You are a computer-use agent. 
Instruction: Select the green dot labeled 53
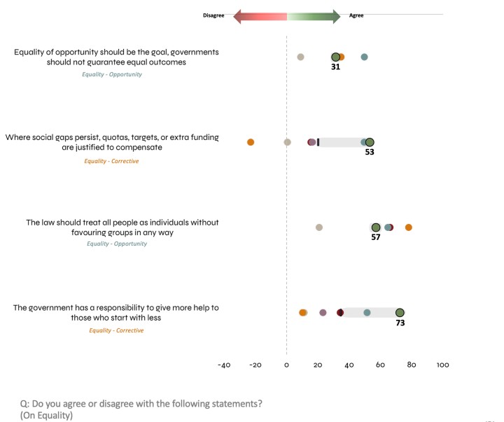370,142
